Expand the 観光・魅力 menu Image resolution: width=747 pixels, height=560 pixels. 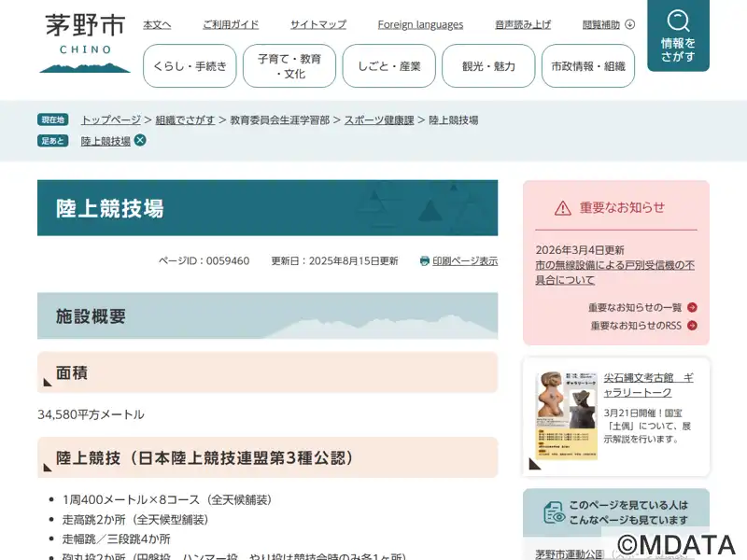coord(488,66)
